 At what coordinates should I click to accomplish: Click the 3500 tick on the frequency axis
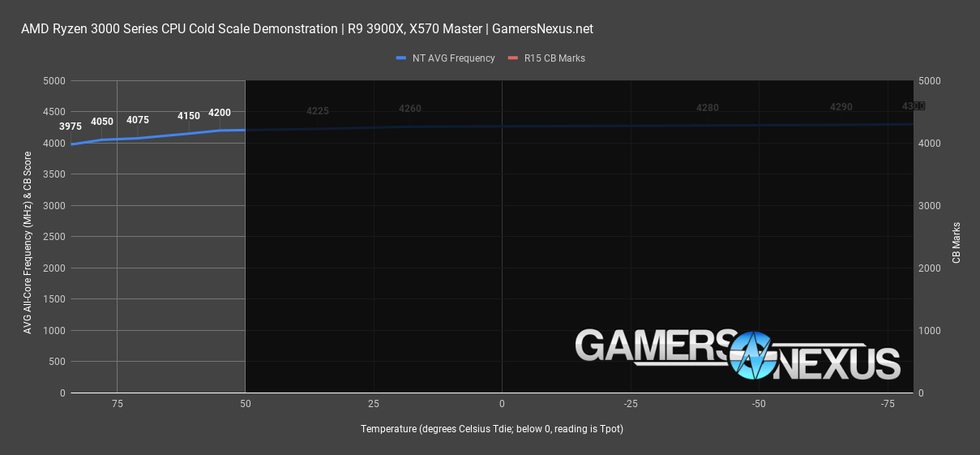click(54, 175)
